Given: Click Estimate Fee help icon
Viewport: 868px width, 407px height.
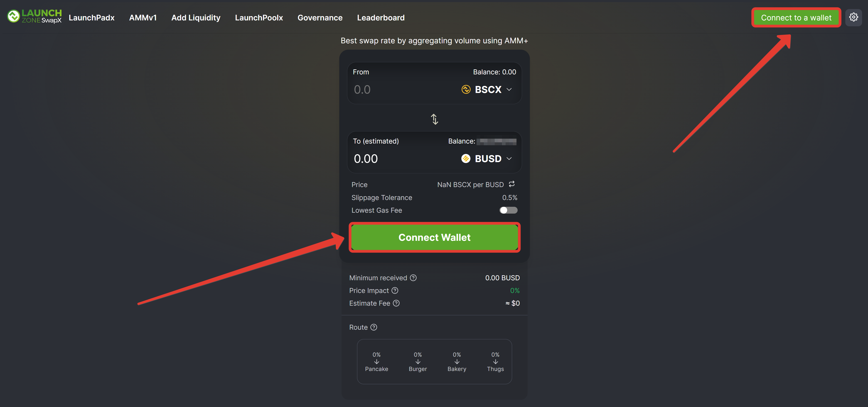Looking at the screenshot, I should [x=396, y=303].
